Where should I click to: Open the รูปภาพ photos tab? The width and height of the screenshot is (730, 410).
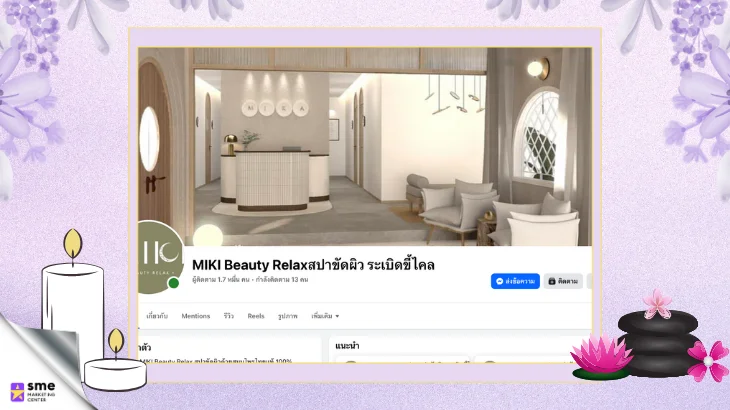click(x=288, y=316)
